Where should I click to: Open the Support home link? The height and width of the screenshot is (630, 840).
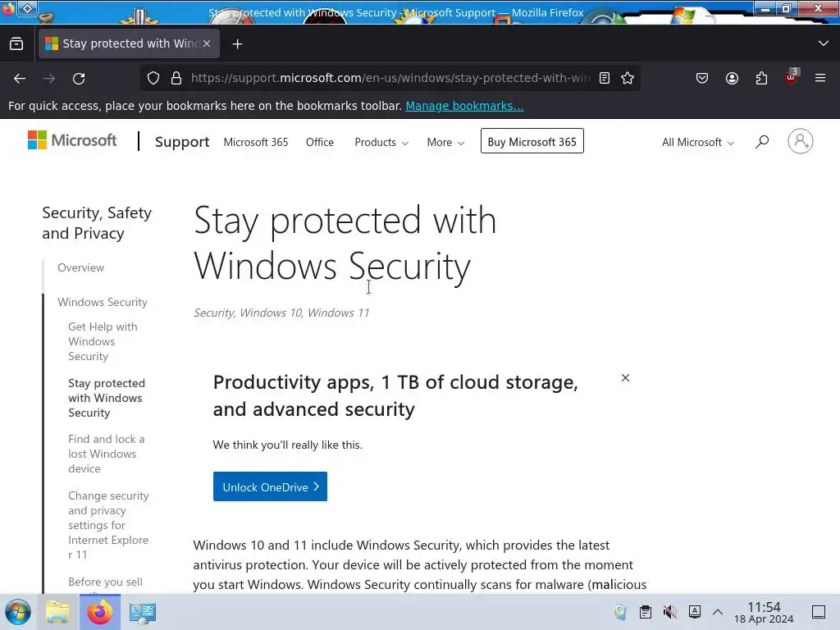point(182,142)
